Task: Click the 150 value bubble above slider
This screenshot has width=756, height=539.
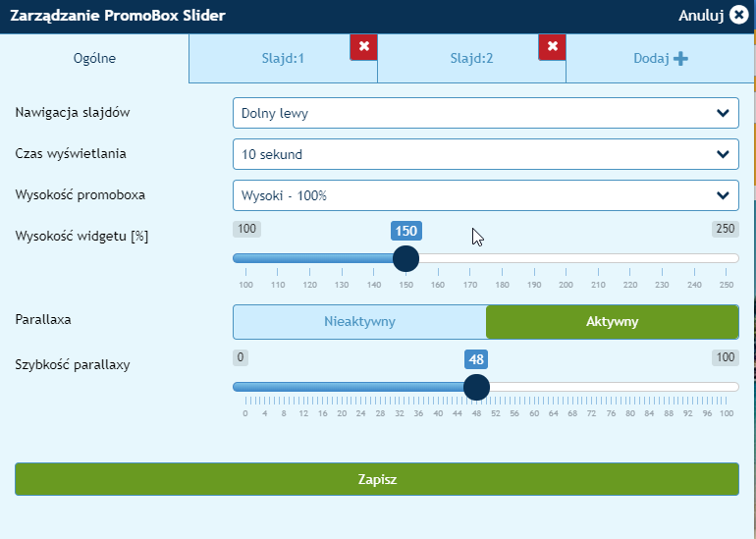Action: [x=406, y=231]
